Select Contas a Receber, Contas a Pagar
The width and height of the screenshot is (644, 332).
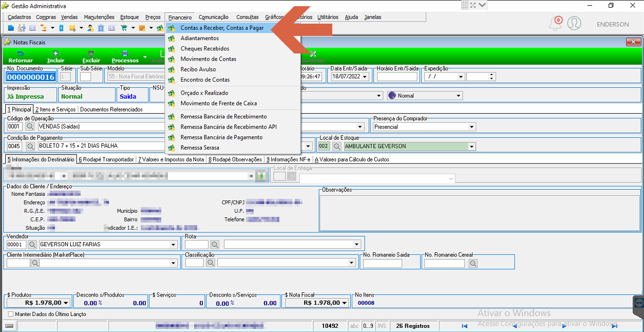click(222, 28)
